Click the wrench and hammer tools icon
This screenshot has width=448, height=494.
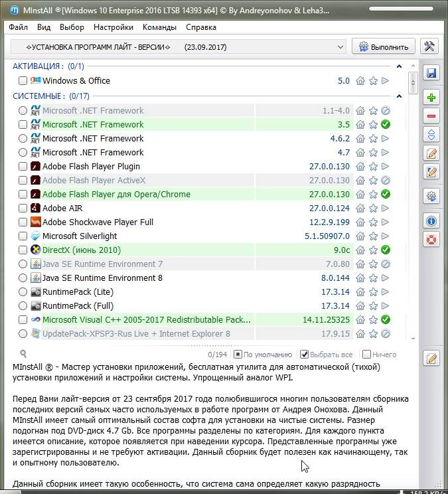coord(429,46)
